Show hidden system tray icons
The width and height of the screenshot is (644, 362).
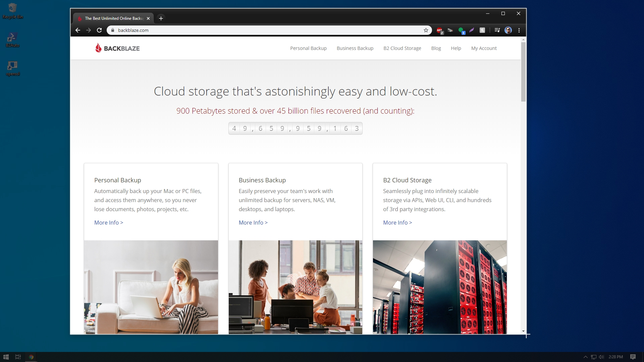(x=585, y=357)
